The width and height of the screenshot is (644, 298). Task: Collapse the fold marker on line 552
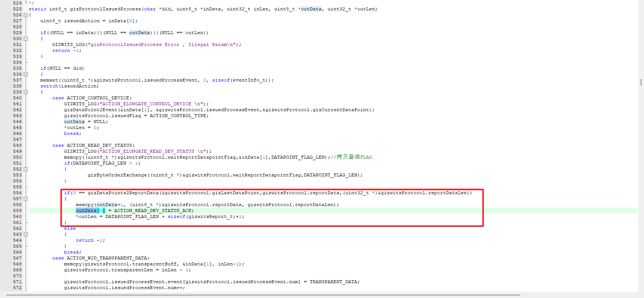click(x=26, y=169)
